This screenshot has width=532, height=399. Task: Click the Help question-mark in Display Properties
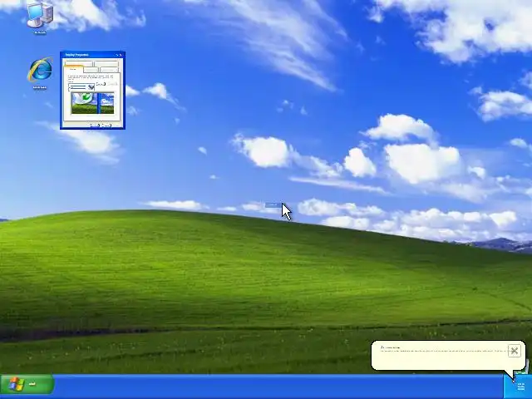[117, 55]
